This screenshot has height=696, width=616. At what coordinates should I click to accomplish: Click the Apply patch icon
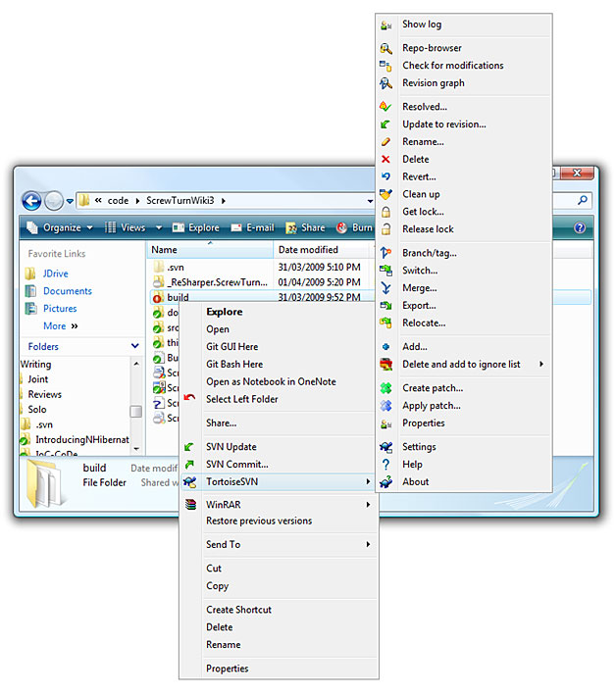[x=385, y=406]
